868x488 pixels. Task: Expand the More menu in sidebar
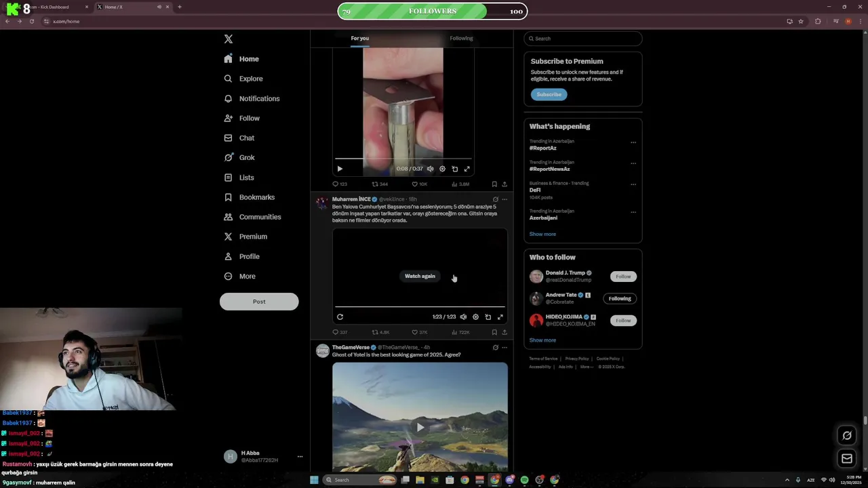tap(239, 276)
